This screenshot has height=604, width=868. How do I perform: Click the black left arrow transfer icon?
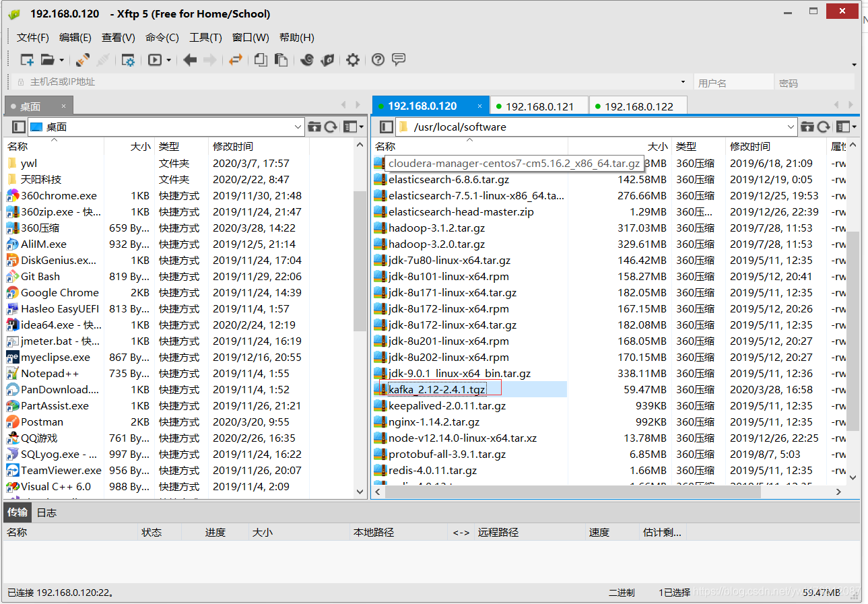pos(190,60)
